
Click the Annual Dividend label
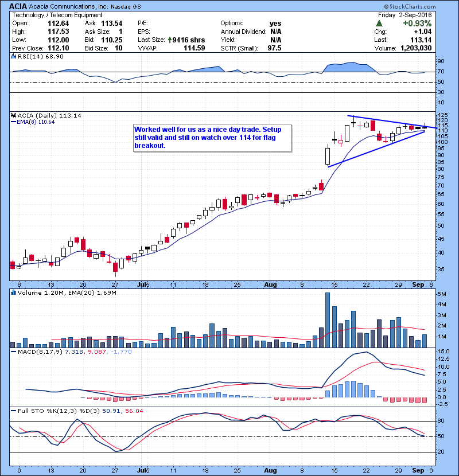243,32
